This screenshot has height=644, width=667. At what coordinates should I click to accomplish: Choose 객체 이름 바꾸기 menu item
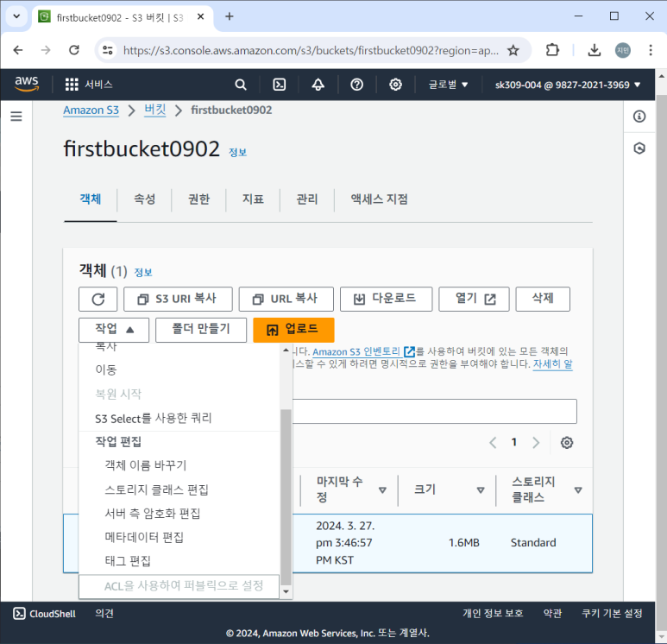point(179,465)
